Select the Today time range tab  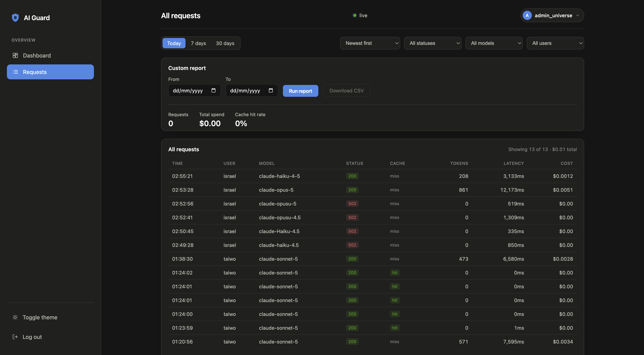click(174, 43)
